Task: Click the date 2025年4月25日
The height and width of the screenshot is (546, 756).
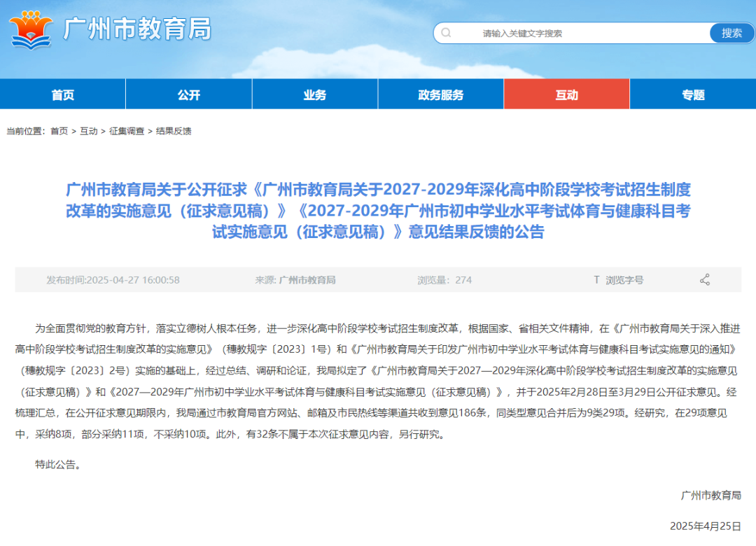Action: [x=706, y=526]
